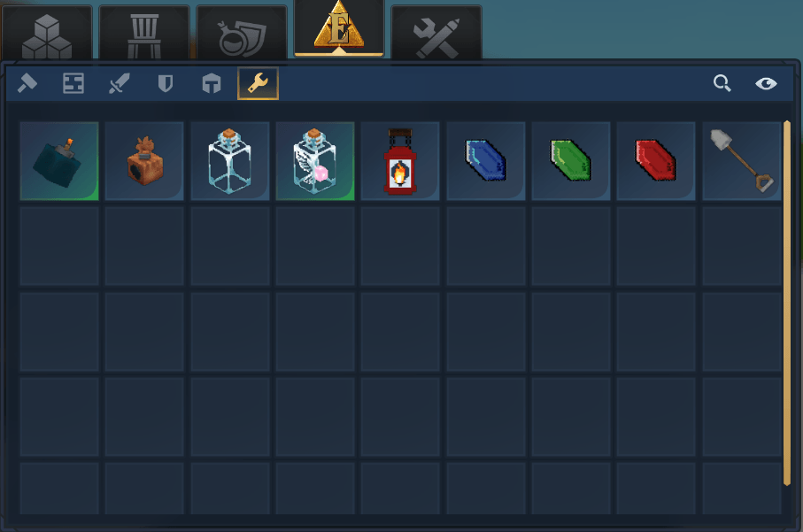Choose the layout grid filter icon

73,83
